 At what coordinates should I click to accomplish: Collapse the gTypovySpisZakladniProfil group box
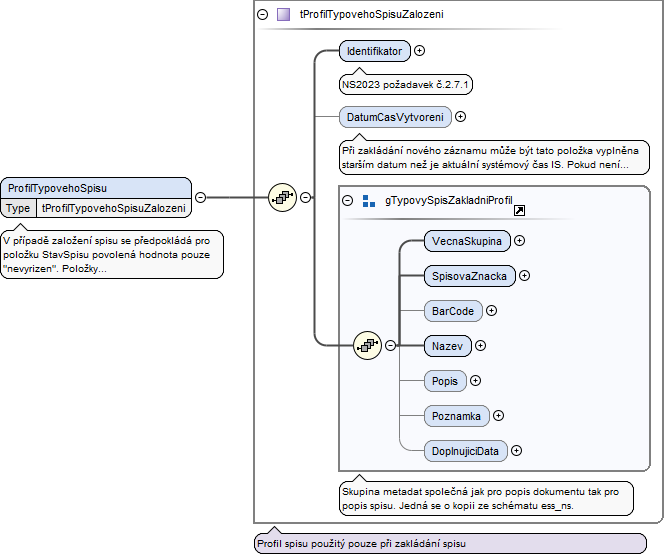click(347, 200)
